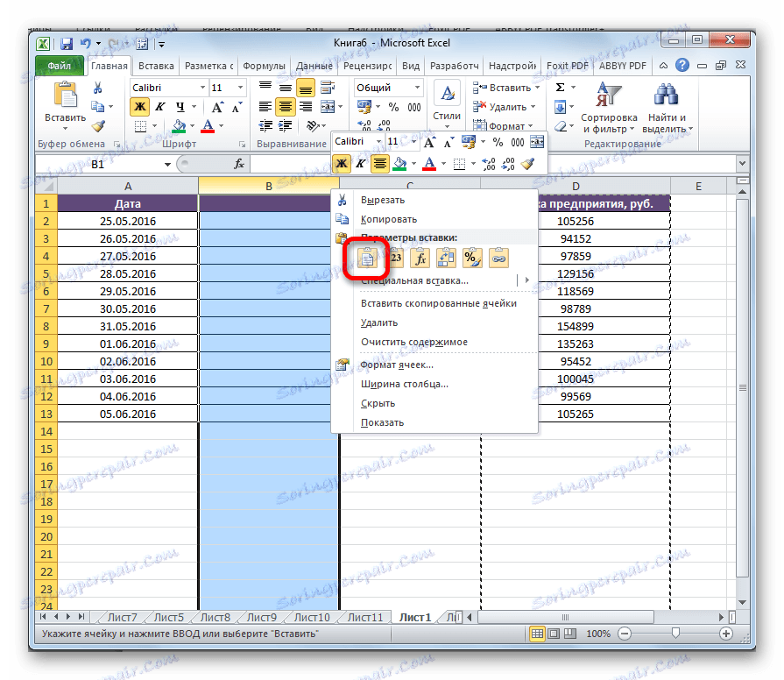The image size is (784, 680).
Task: Click the zoom in plus button
Action: point(726,634)
